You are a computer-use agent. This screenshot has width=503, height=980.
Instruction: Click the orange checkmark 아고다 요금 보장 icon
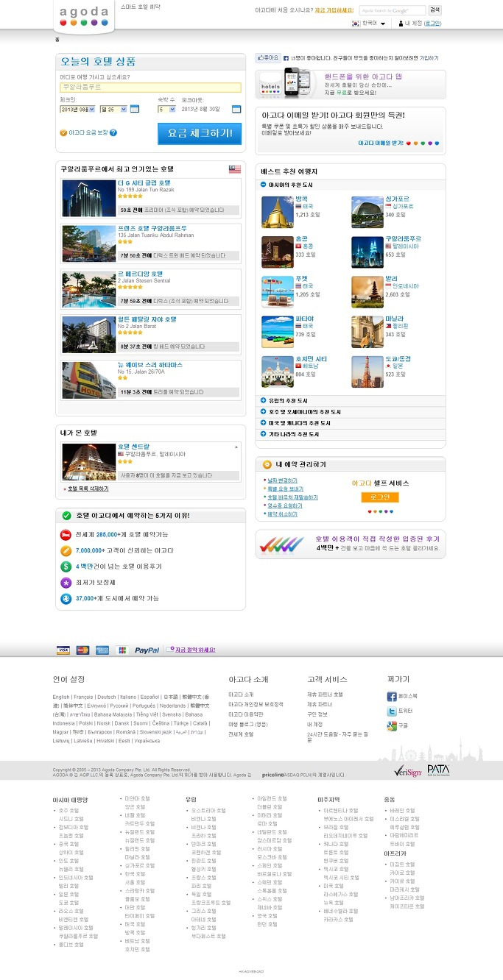click(x=63, y=133)
